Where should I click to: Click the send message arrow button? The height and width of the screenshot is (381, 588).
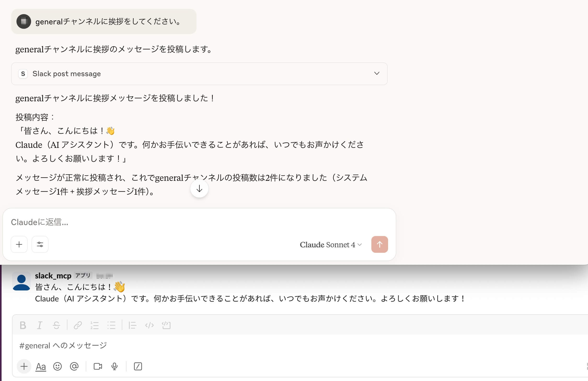379,244
